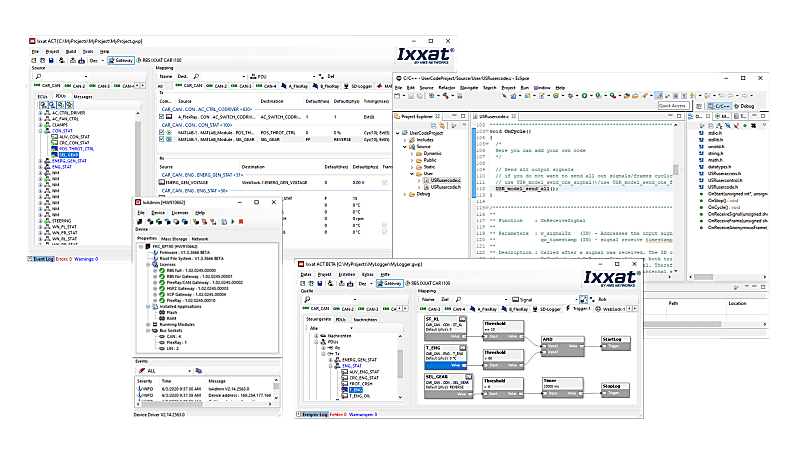Click the Gateway button in Ixxat ACT toolbar
The image size is (800, 450).
pyautogui.click(x=121, y=60)
